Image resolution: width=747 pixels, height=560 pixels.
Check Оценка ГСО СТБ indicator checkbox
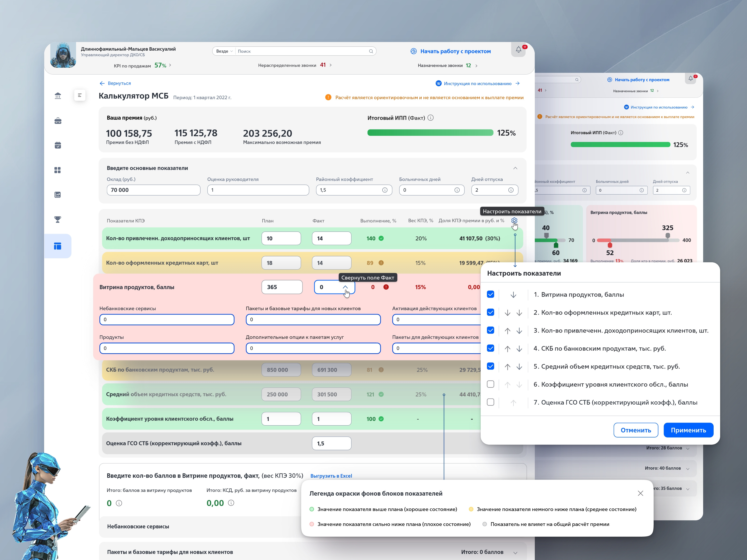click(x=490, y=402)
